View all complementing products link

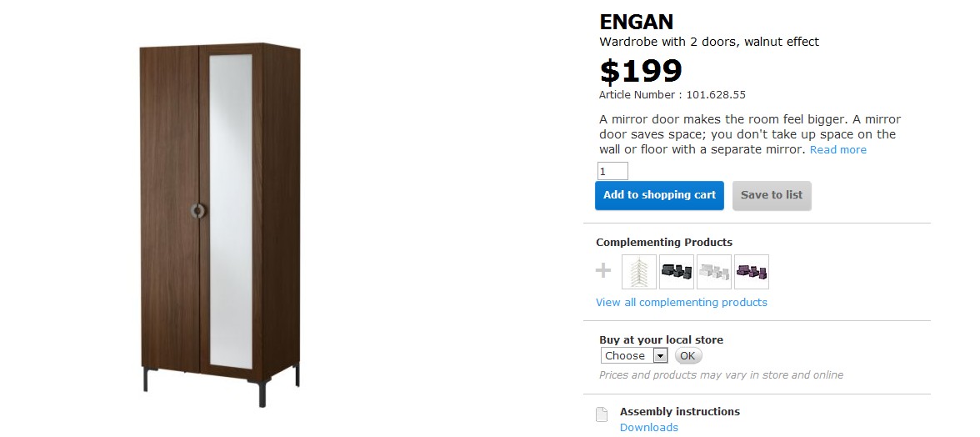pyautogui.click(x=681, y=303)
